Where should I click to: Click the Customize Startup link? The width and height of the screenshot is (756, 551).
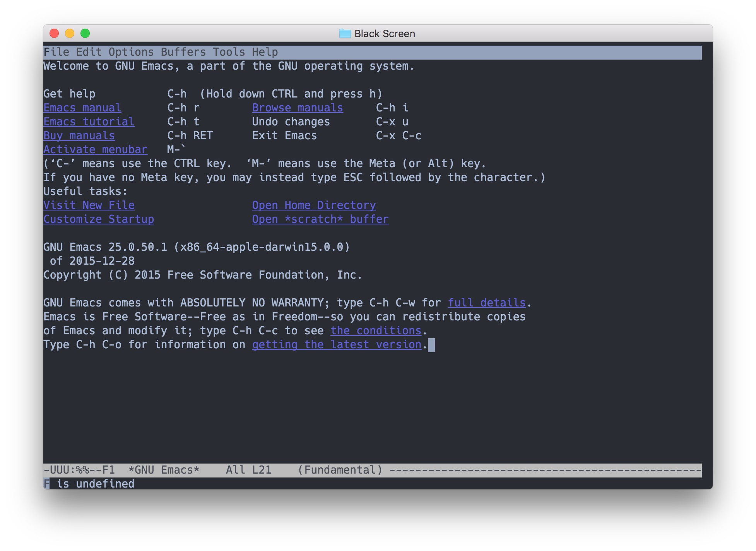(x=98, y=219)
